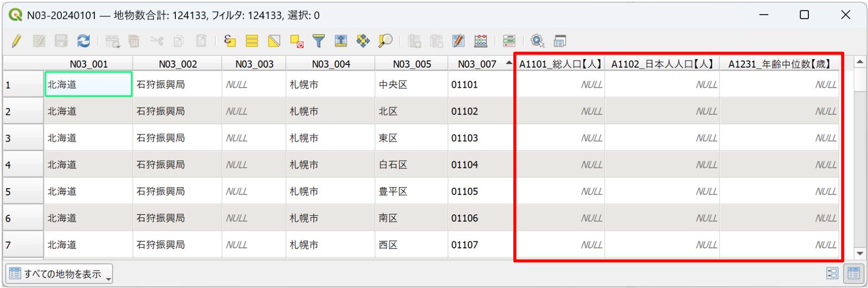Image resolution: width=868 pixels, height=288 pixels.
Task: Maximize the N03-20240101 attribute table window
Action: click(x=805, y=15)
